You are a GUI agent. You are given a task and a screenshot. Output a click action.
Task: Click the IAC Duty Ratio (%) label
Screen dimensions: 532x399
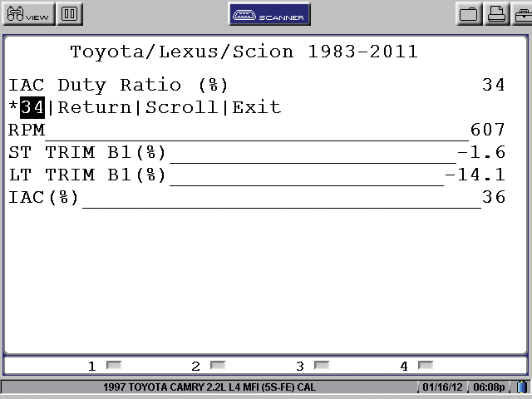118,85
